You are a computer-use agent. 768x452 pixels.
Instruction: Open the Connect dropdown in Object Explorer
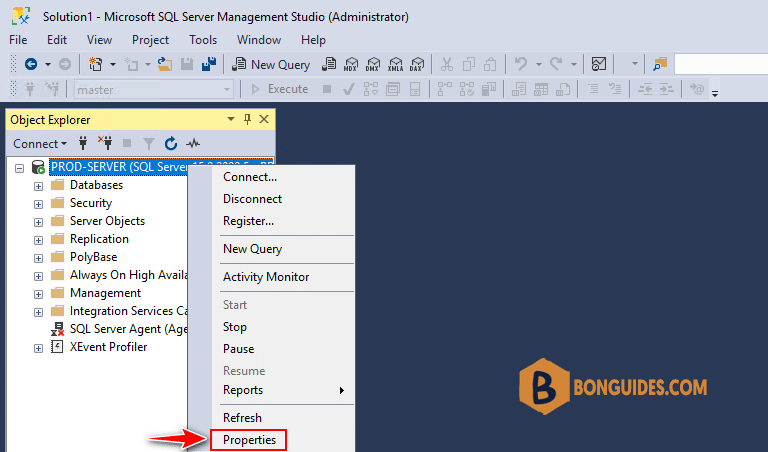(40, 143)
